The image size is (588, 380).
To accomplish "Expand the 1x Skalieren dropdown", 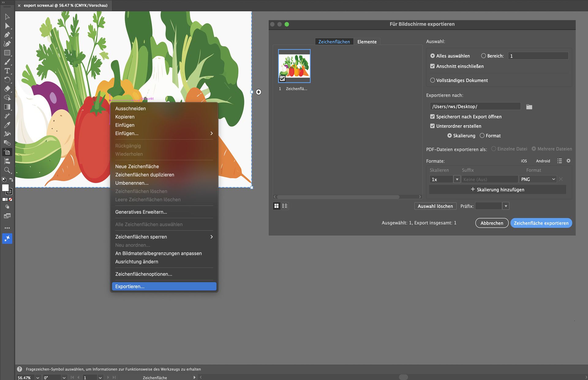I will 457,179.
